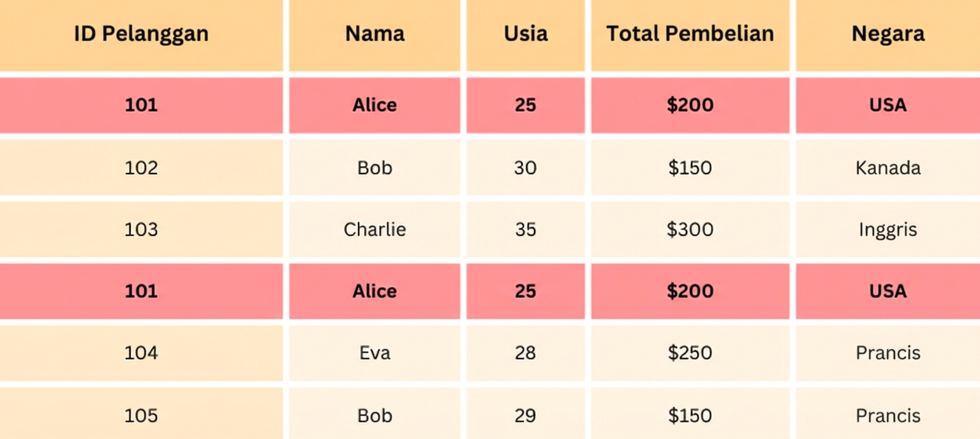Click the age cell showing 28
The width and height of the screenshot is (980, 439).
[x=525, y=353]
